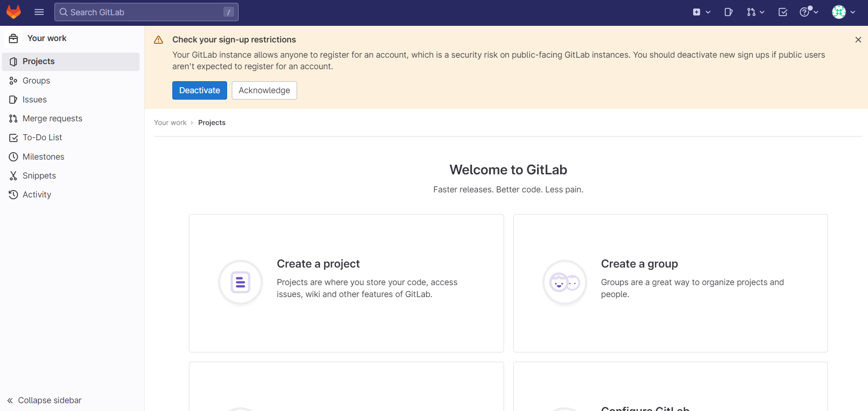Click the Milestones clock icon
Viewport: 868px width, 411px height.
click(13, 157)
